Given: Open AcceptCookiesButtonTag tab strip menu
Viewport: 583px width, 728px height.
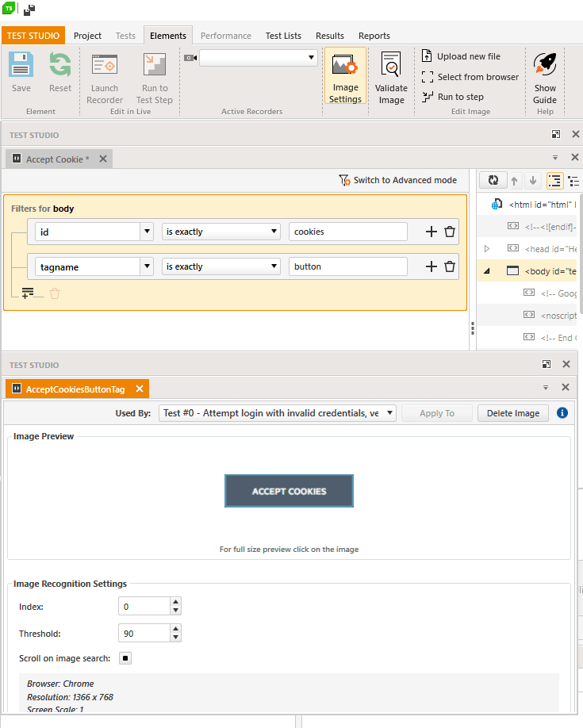Looking at the screenshot, I should (546, 387).
